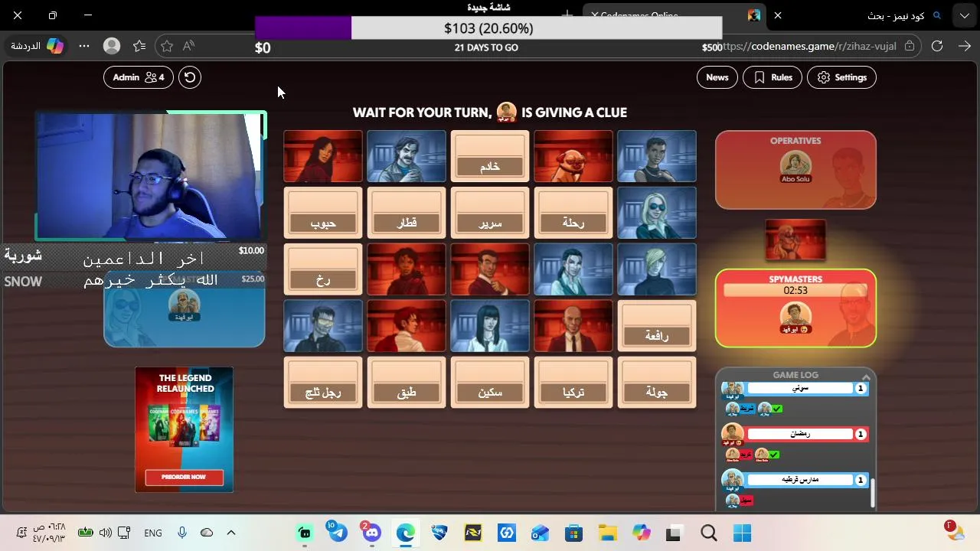
Task: Click game log clue مدارس قرطبه
Action: click(x=800, y=480)
